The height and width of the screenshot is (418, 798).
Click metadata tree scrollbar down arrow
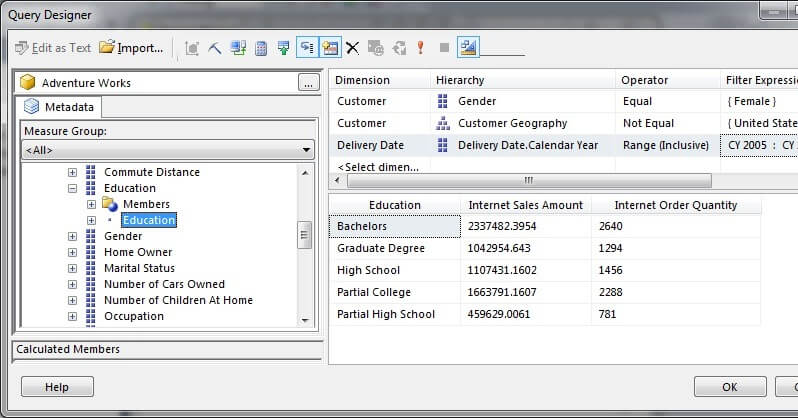(305, 320)
